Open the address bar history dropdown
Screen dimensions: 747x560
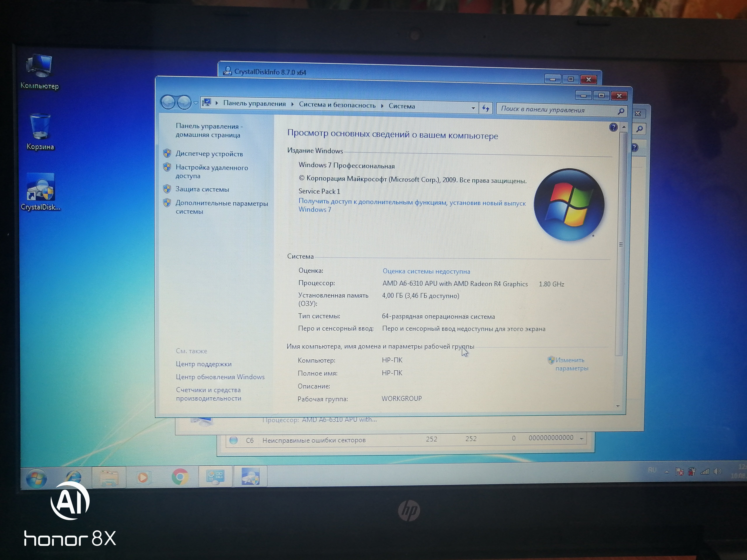473,108
